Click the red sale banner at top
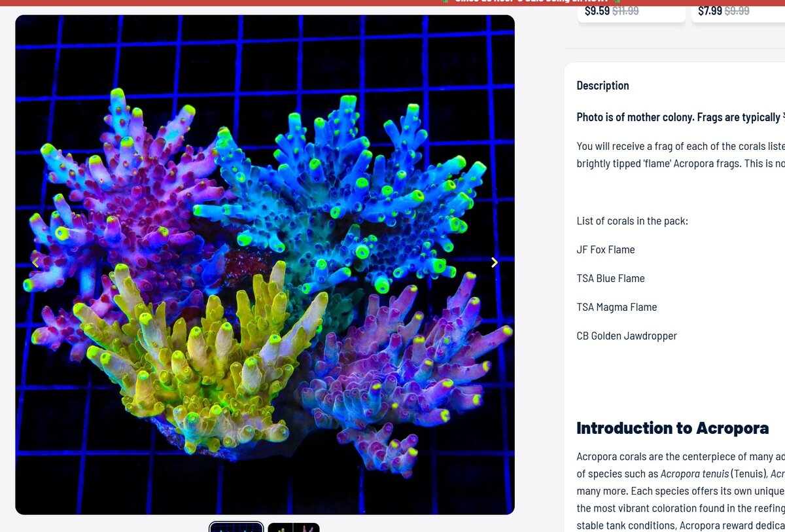Screen dimensions: 785x532 [392, 3]
